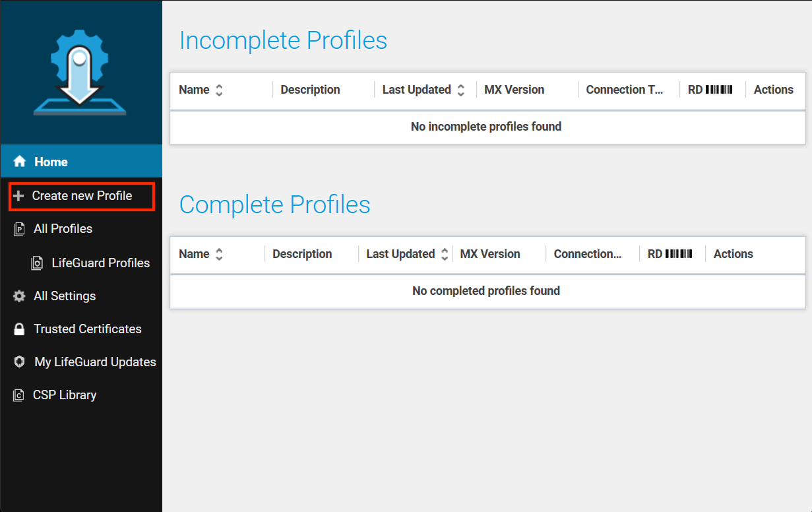This screenshot has width=812, height=512.
Task: Click the Trusted Certificates lock icon
Action: (x=19, y=329)
